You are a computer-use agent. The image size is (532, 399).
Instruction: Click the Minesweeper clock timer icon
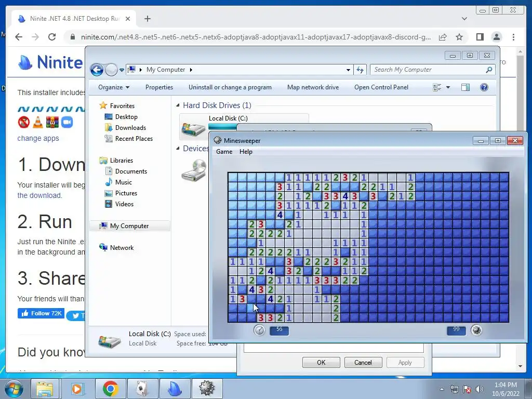(x=260, y=330)
